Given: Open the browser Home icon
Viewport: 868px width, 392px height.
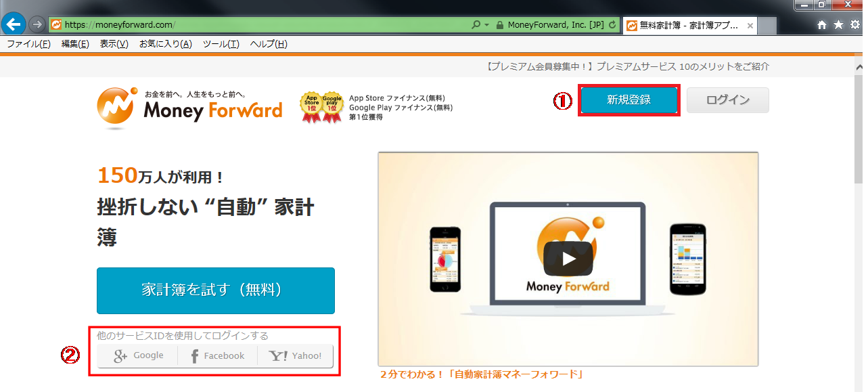Looking at the screenshot, I should tap(822, 25).
